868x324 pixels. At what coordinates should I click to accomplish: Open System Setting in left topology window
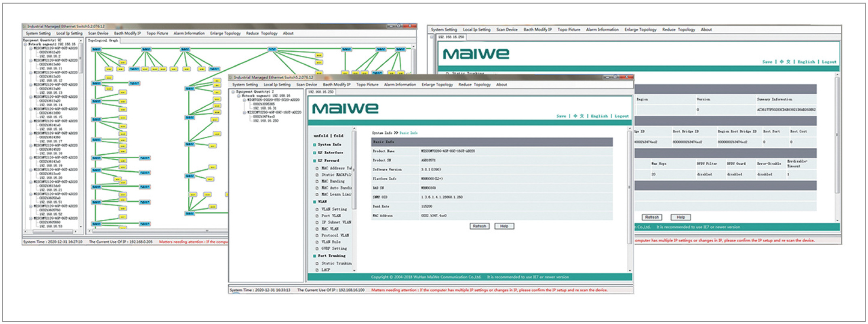pos(38,34)
